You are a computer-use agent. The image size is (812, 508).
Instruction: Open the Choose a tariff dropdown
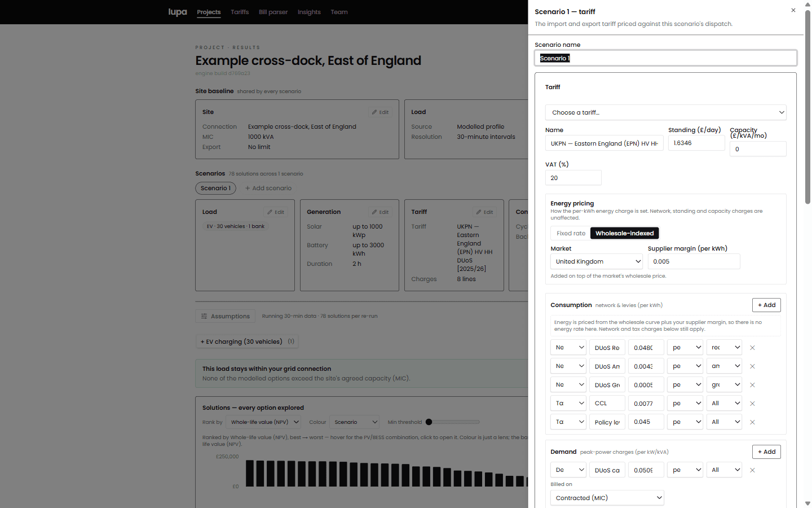click(x=666, y=112)
